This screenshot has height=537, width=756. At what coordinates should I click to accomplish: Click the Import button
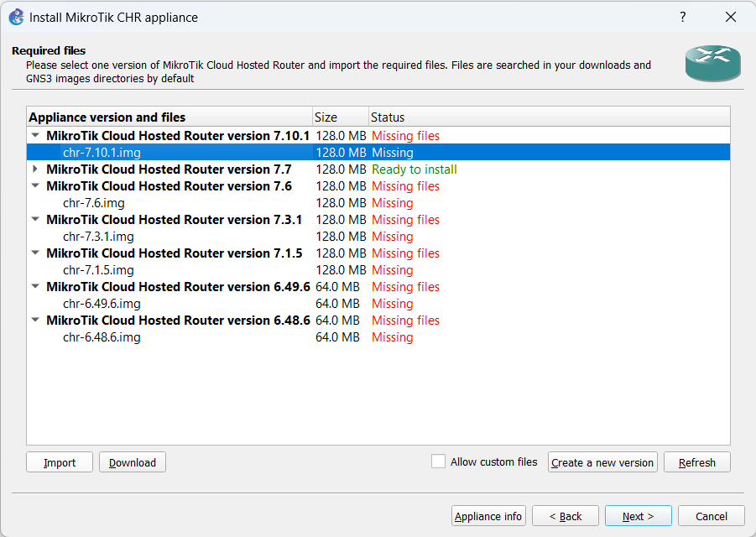pyautogui.click(x=60, y=462)
